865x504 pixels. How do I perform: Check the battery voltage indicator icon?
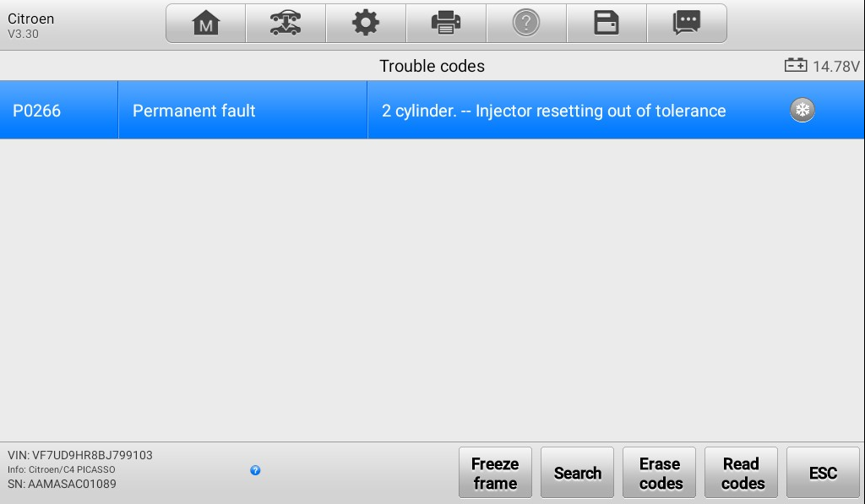(796, 65)
